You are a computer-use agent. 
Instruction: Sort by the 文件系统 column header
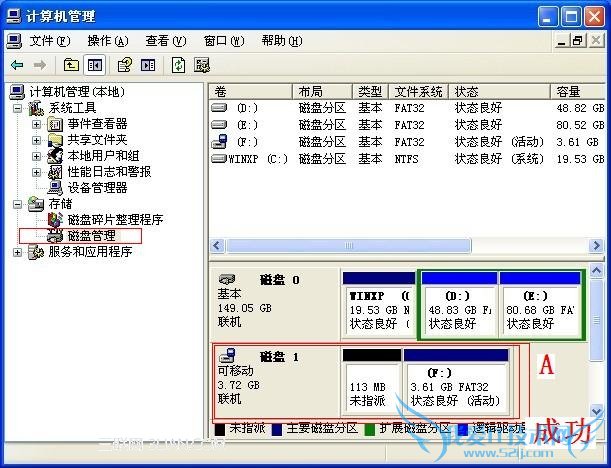click(418, 91)
